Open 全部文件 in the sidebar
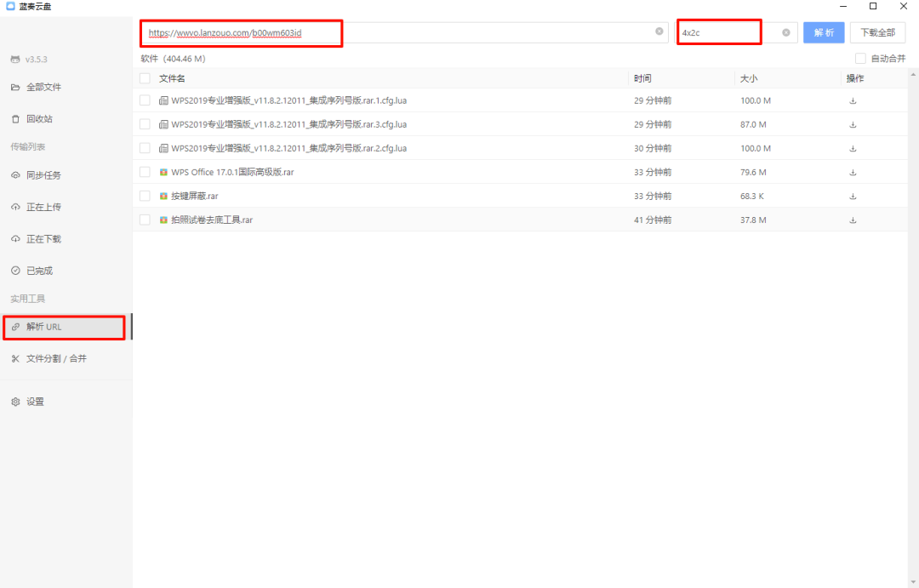The height and width of the screenshot is (588, 919). click(x=66, y=88)
